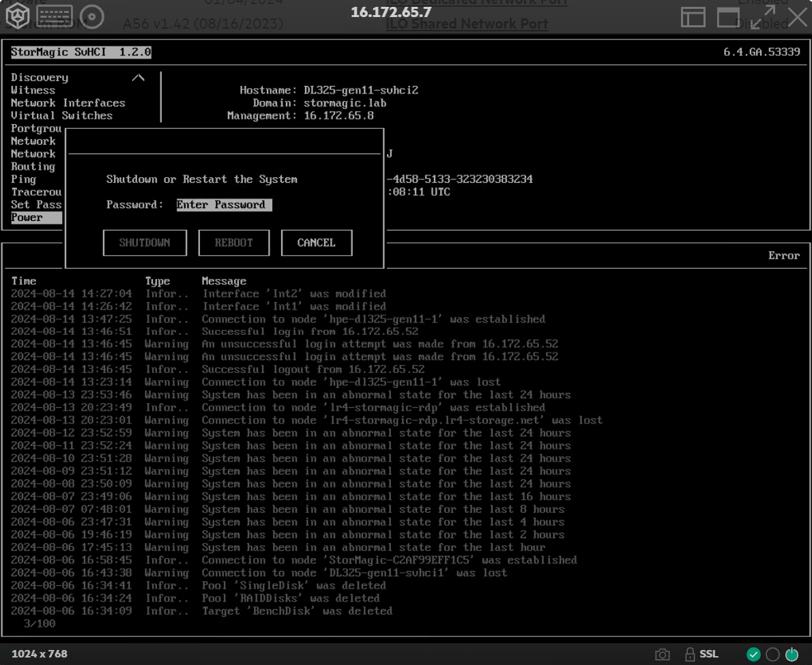The image size is (812, 665).
Task: Click the SSL status label
Action: (x=709, y=654)
